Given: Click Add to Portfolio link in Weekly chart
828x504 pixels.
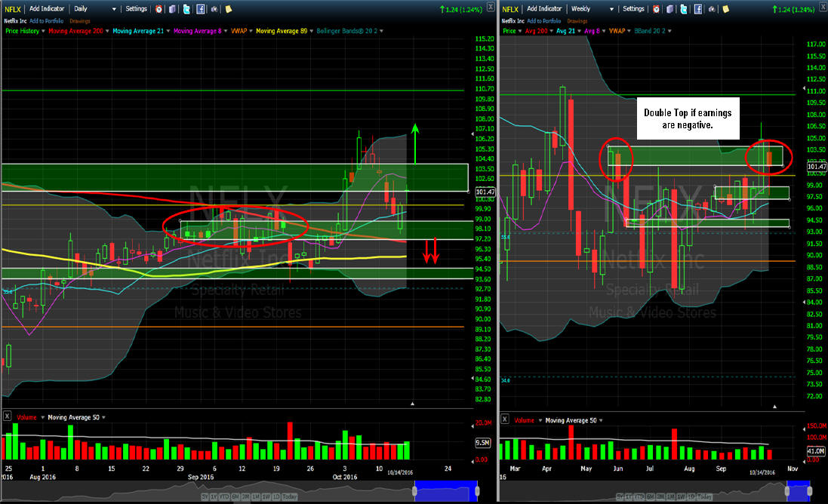Looking at the screenshot, I should click(x=544, y=21).
